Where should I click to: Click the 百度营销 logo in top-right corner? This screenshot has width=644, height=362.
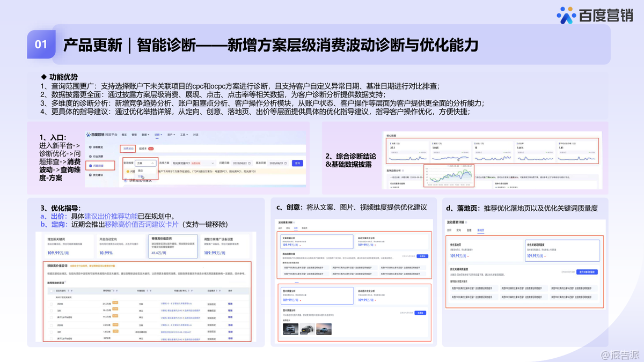595,16
